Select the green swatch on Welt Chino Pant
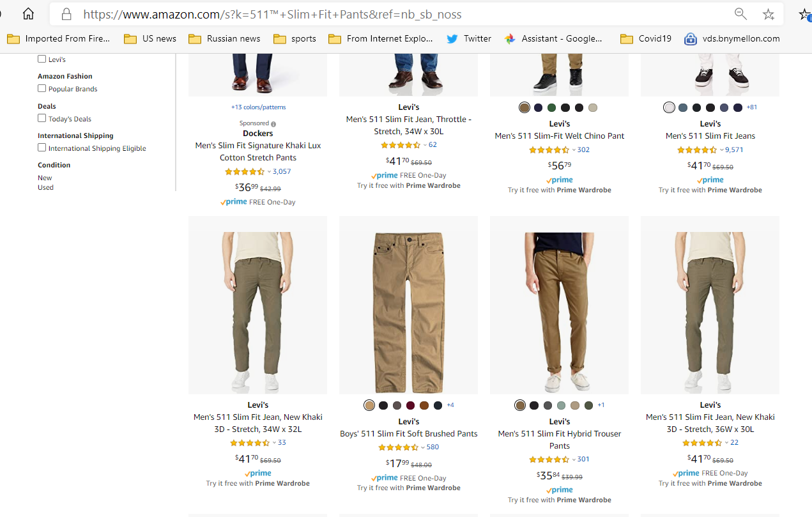 [551, 107]
